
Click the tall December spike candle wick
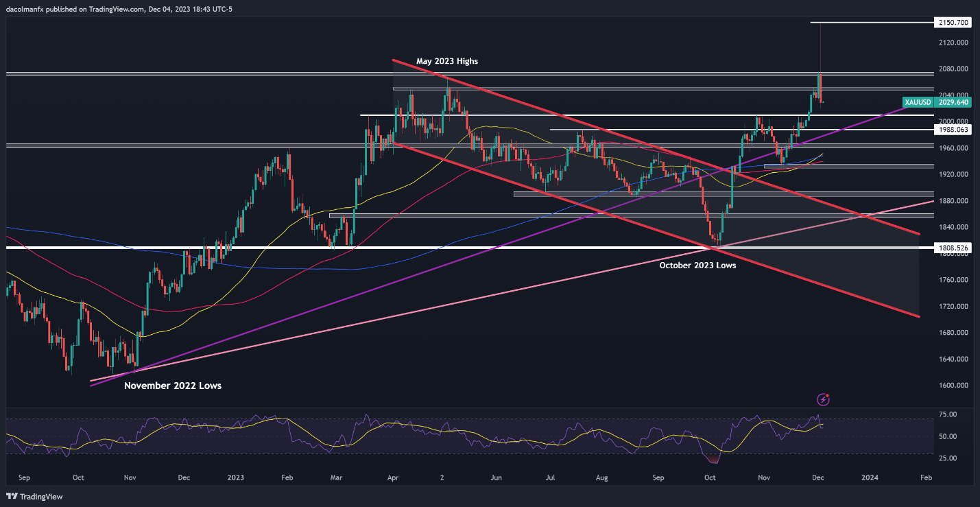point(820,48)
